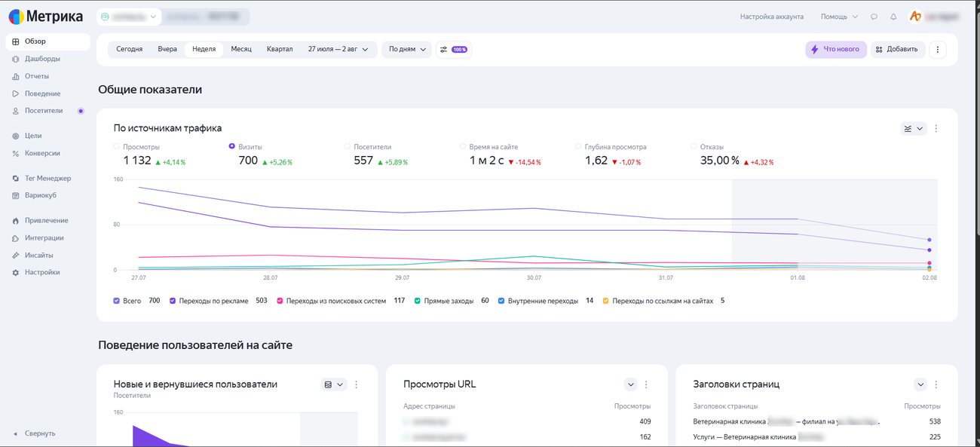Select the Сегодня period tab
This screenshot has height=447, width=980.
coord(130,50)
